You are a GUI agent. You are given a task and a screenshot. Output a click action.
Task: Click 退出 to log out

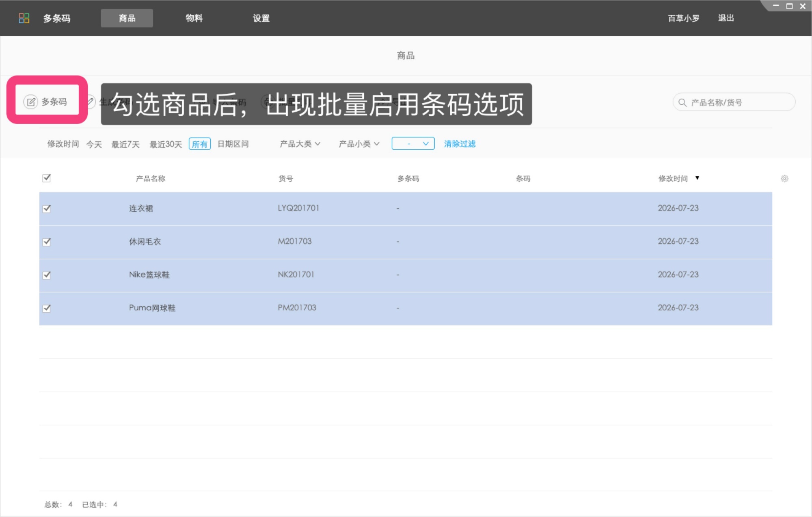pyautogui.click(x=726, y=18)
